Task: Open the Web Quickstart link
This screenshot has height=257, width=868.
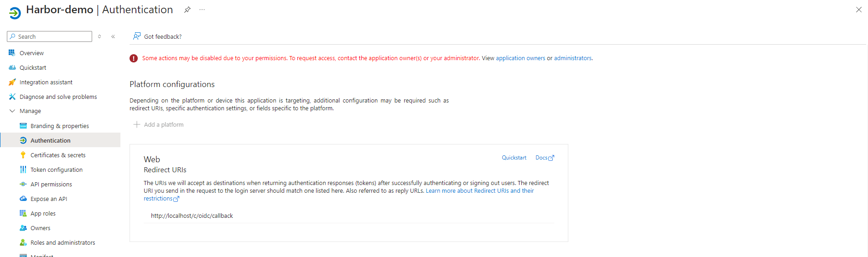Action: [514, 158]
